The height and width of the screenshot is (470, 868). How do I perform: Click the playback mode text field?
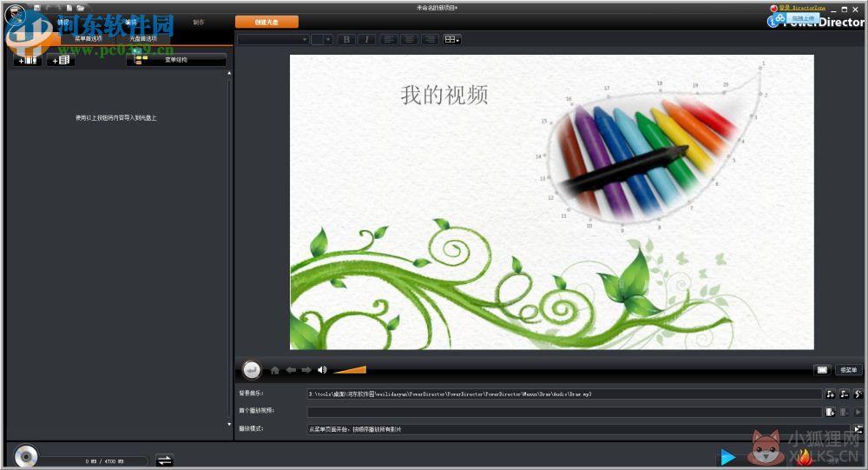tap(578, 429)
